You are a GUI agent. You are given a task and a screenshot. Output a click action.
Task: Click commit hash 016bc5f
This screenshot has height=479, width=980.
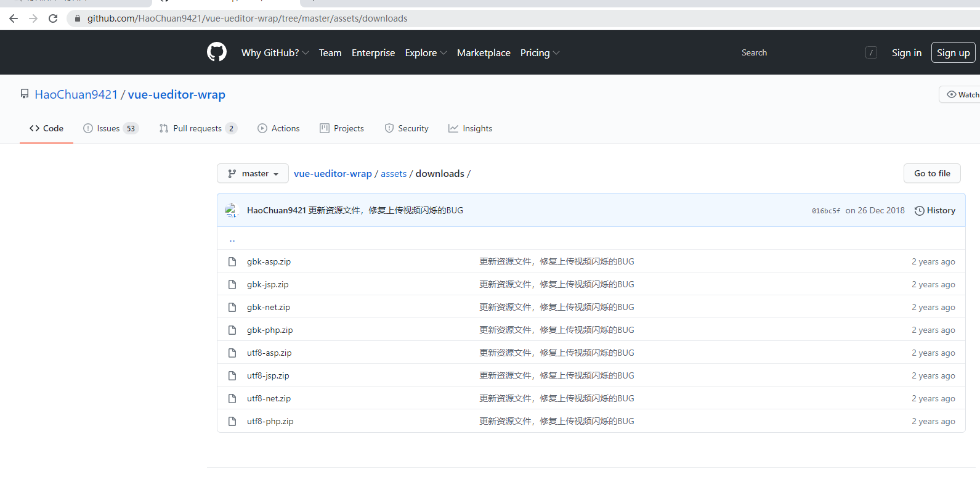[826, 211]
